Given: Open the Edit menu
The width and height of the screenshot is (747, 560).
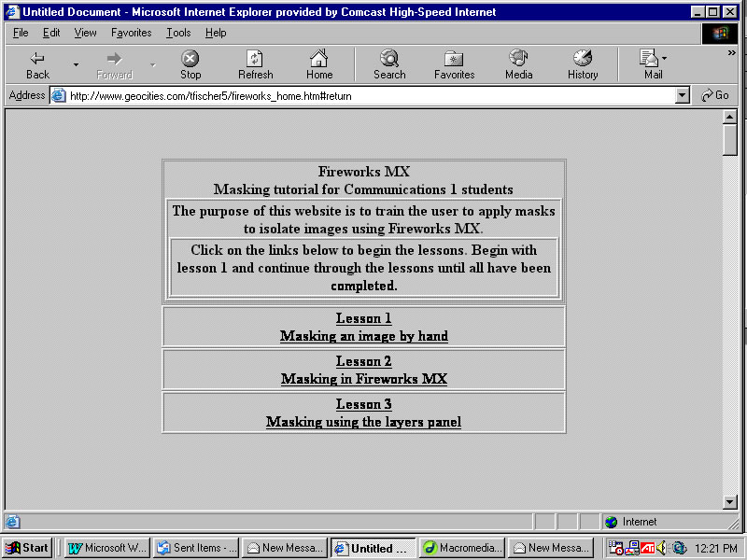Looking at the screenshot, I should pyautogui.click(x=51, y=33).
